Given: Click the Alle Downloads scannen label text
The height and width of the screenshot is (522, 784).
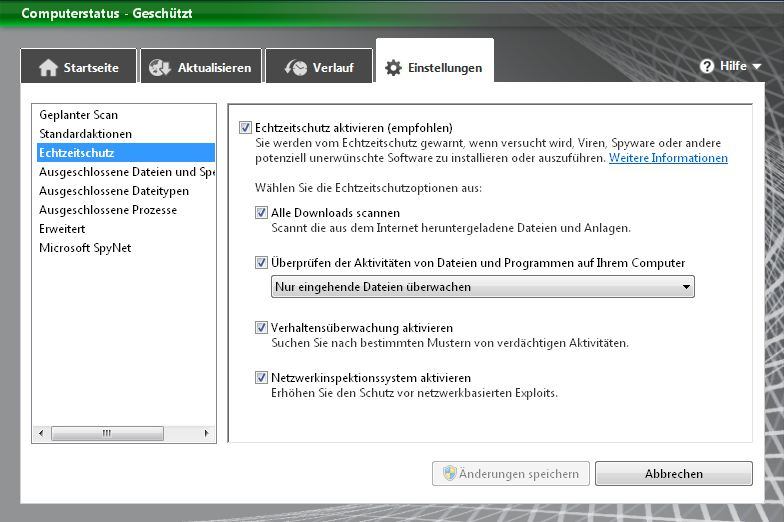Looking at the screenshot, I should coord(335,213).
